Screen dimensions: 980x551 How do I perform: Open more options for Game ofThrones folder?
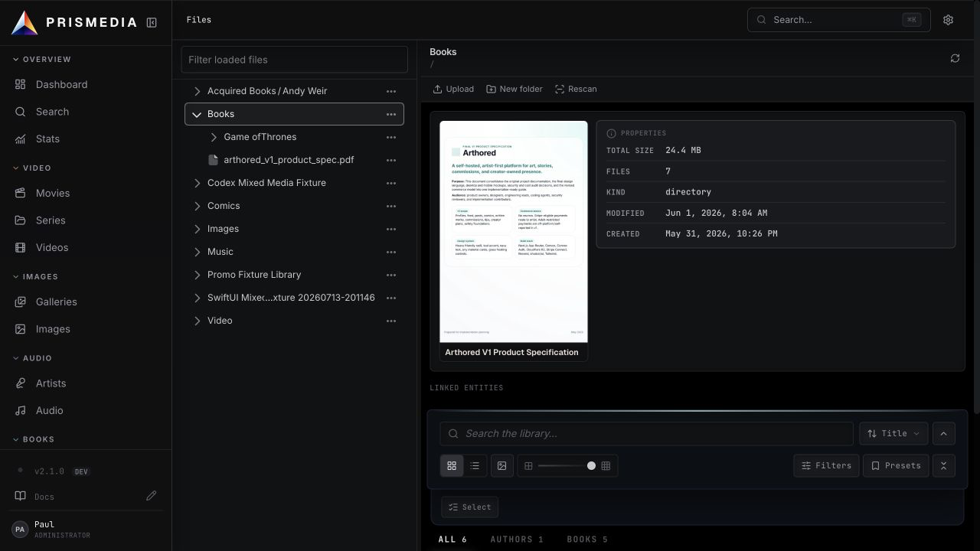point(391,137)
